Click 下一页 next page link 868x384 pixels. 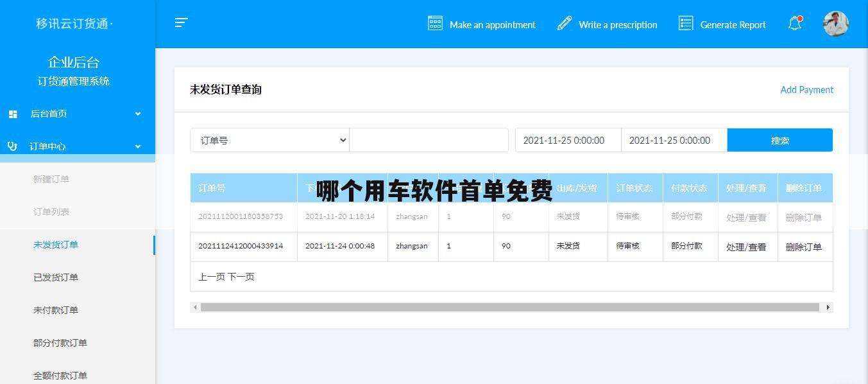pyautogui.click(x=241, y=277)
